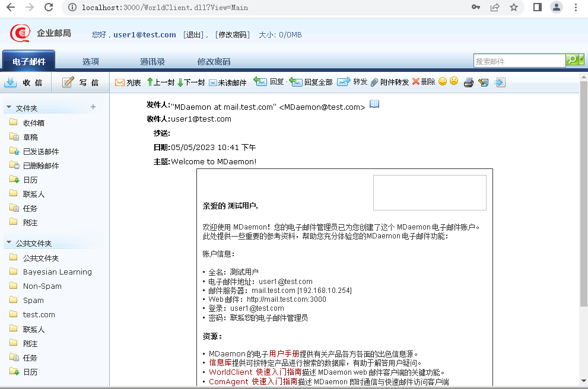
Task: Open the 已删除邮件 folder
Action: point(40,165)
